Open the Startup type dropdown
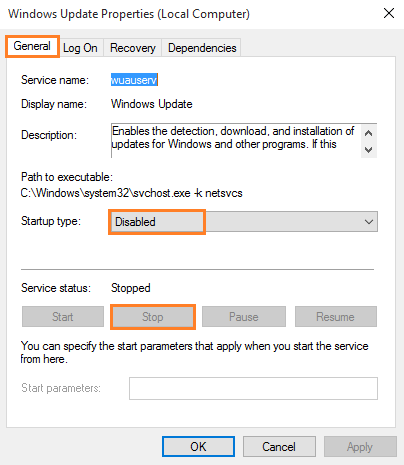Viewport: 404px width, 465px height. click(x=244, y=222)
